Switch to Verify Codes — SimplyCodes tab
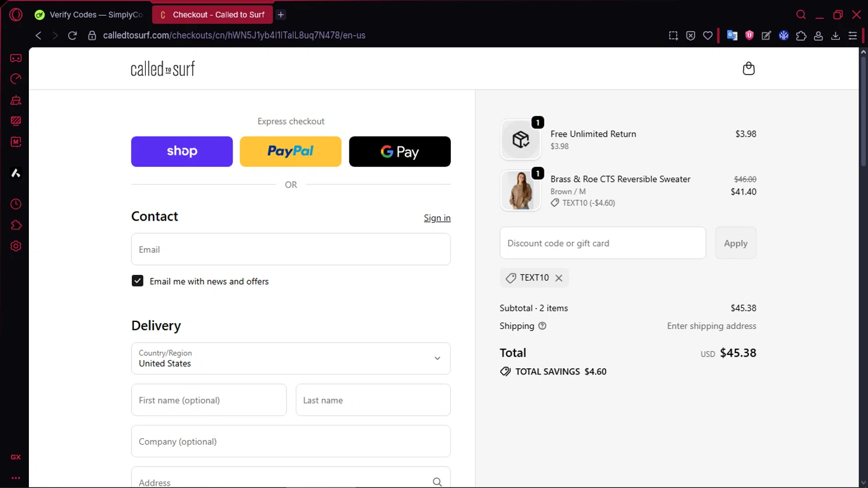Screen dimensions: 868x488 (89, 14)
